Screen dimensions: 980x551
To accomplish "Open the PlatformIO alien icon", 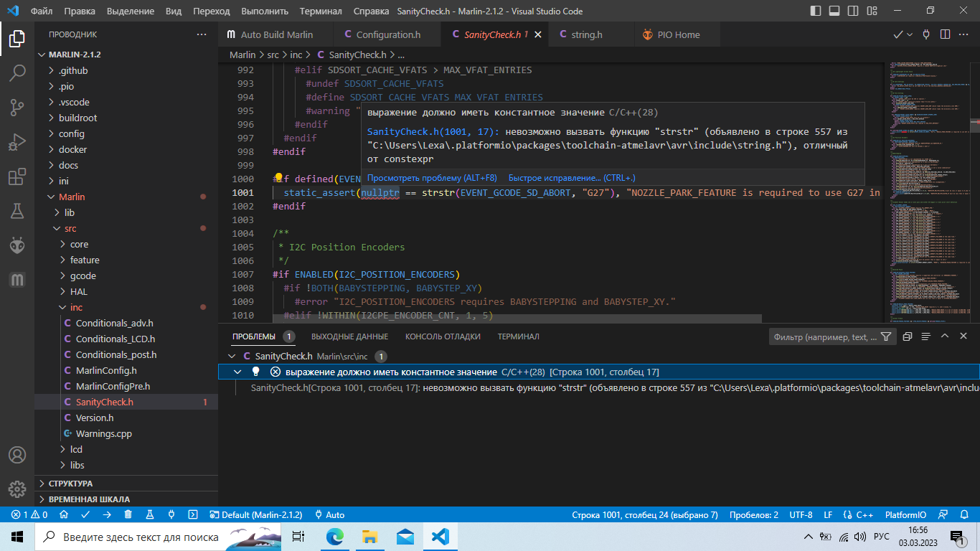I will click(17, 245).
